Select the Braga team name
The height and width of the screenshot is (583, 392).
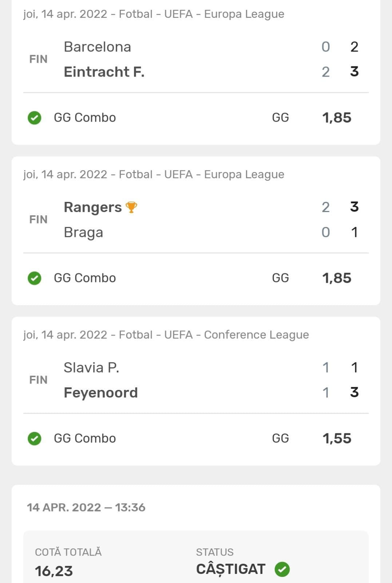coord(83,232)
